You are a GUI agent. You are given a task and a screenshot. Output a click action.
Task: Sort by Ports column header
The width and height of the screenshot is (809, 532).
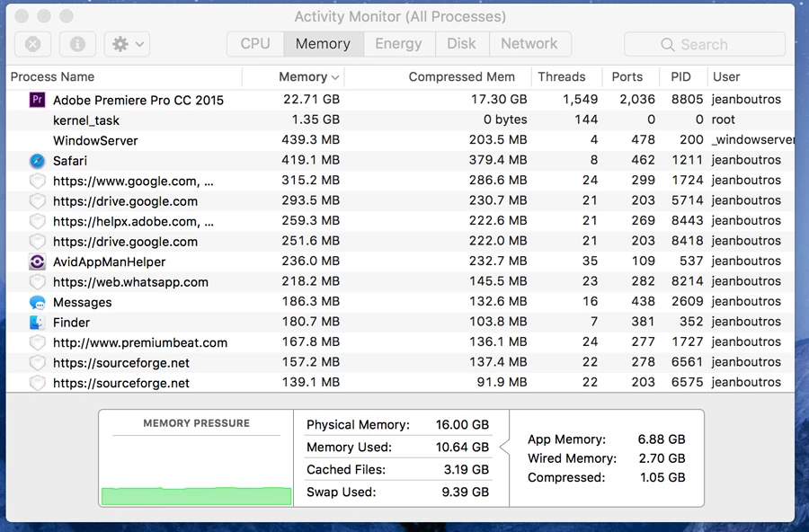click(630, 77)
